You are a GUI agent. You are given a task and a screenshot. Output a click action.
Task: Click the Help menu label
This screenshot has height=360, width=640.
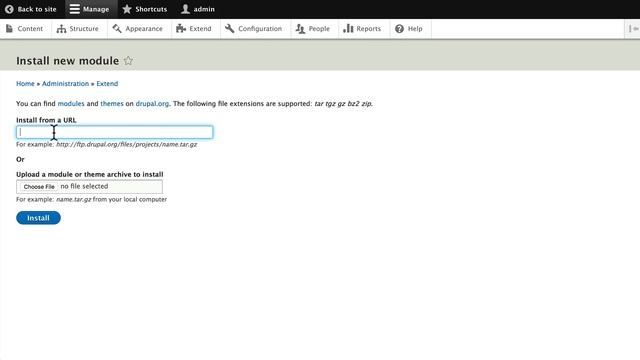pos(415,29)
